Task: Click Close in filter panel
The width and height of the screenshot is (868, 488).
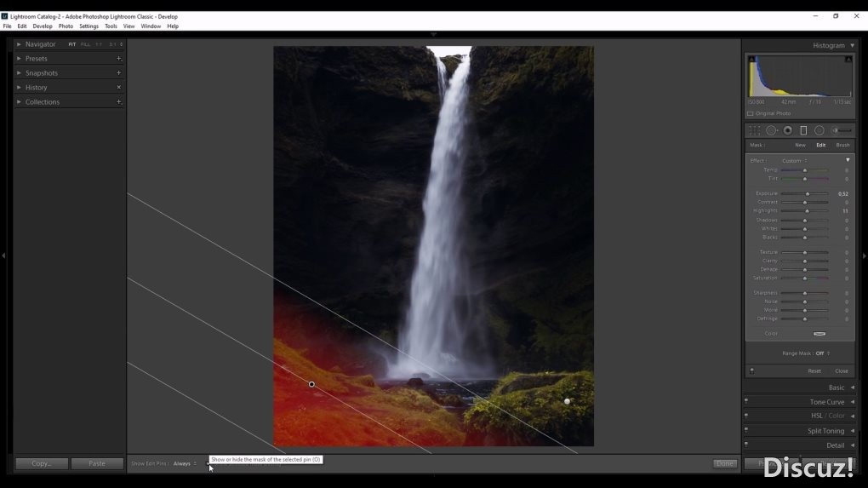Action: (842, 371)
